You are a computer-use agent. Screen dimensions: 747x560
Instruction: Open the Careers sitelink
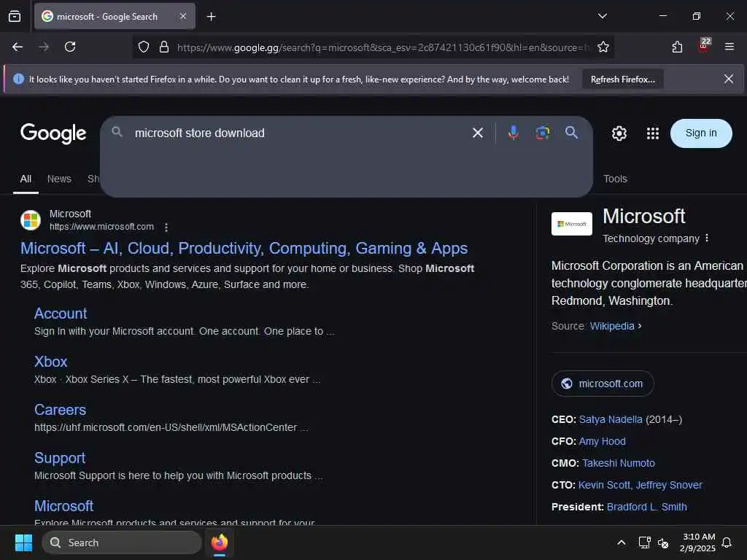tap(60, 410)
